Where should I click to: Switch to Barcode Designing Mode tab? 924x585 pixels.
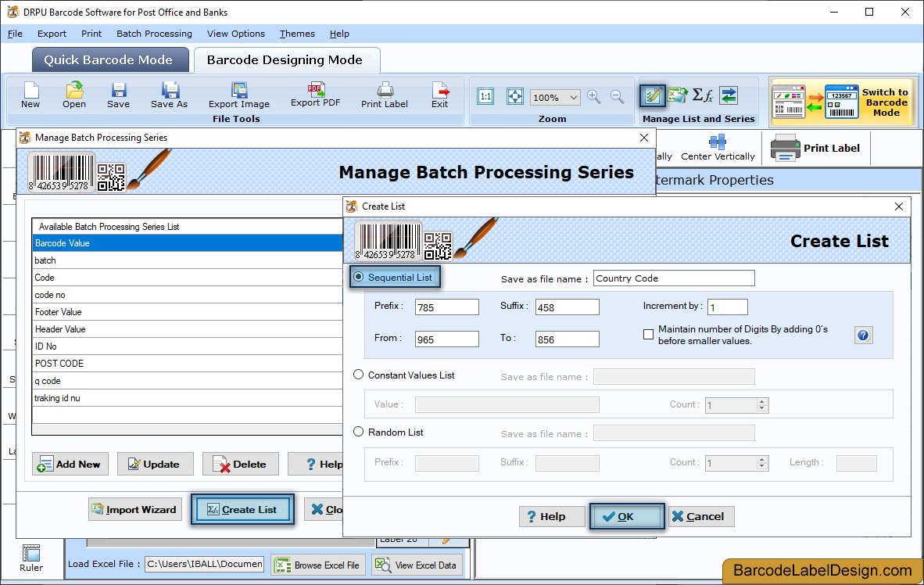click(x=287, y=59)
